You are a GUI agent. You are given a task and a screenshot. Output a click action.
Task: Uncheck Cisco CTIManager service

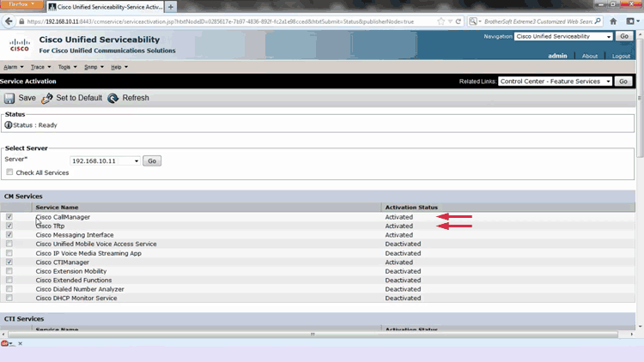coord(9,262)
